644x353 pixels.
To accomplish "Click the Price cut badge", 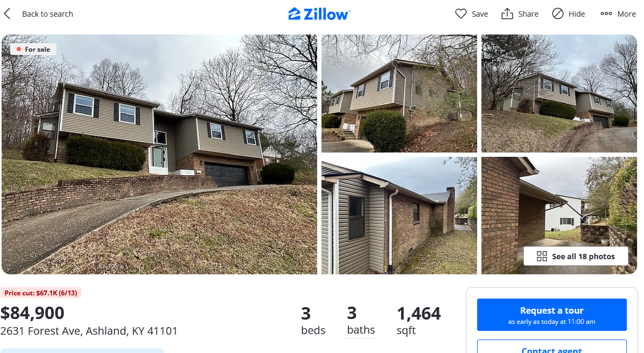I will click(41, 293).
